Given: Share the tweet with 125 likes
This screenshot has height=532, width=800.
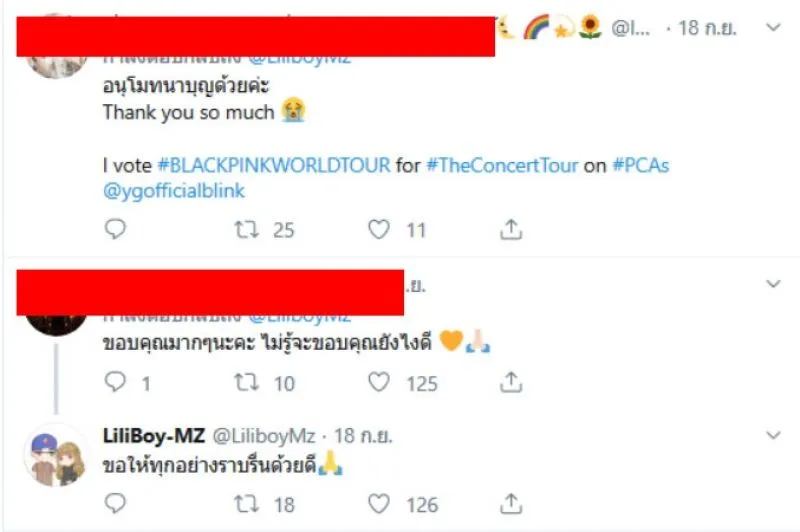Looking at the screenshot, I should pos(510,382).
